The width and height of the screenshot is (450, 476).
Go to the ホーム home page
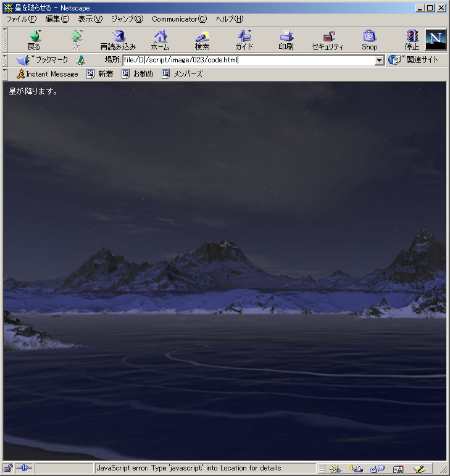tap(160, 40)
